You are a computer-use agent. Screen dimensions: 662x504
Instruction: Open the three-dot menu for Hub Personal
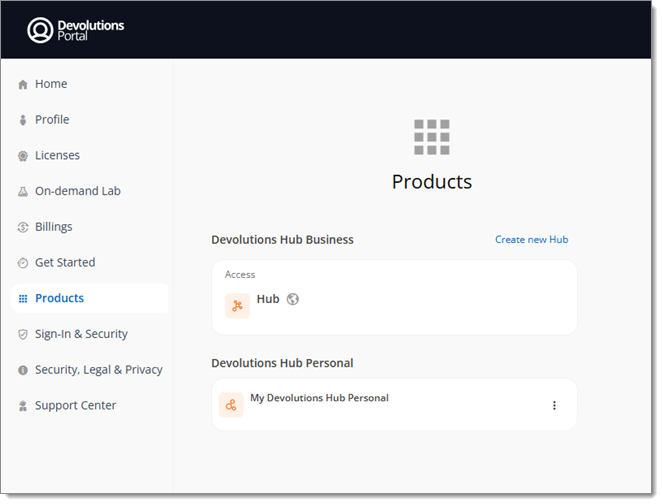pos(554,405)
